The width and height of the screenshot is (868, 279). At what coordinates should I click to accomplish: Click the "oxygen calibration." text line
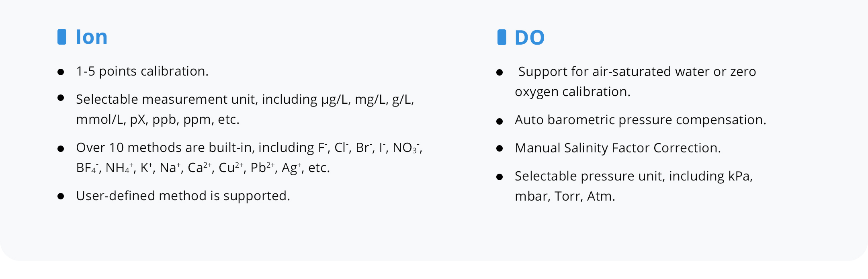[x=572, y=92]
